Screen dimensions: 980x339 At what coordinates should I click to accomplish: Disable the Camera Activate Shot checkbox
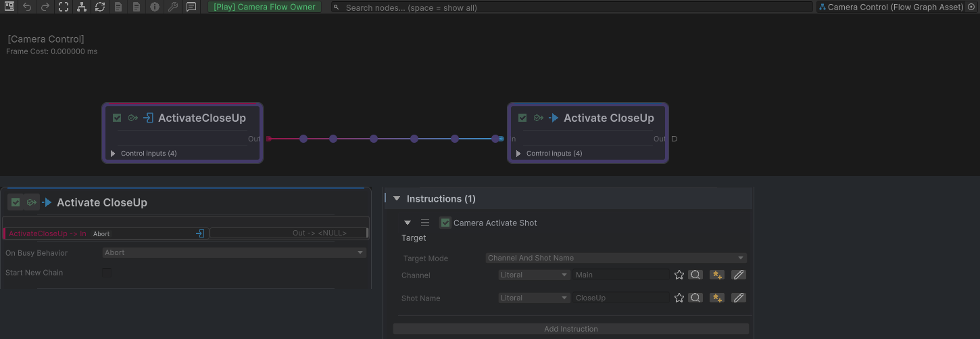click(x=445, y=223)
